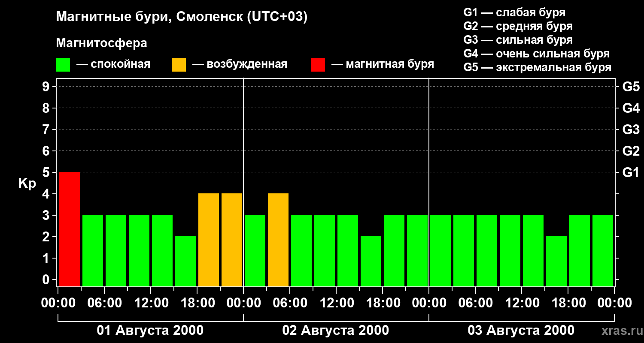Click the line "G3 — сильная буря"
Image resolution: width=644 pixels, height=343 pixels.
(518, 40)
